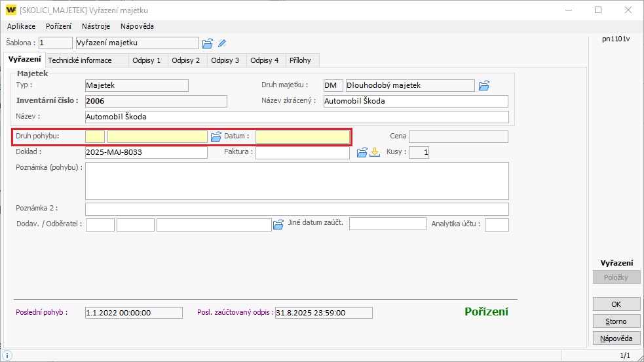644x362 pixels.
Task: Click the Analytika účtu input field
Action: pyautogui.click(x=497, y=224)
